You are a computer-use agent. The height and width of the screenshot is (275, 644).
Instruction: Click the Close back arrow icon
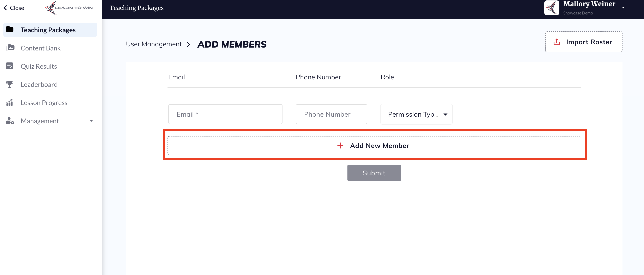tap(5, 8)
